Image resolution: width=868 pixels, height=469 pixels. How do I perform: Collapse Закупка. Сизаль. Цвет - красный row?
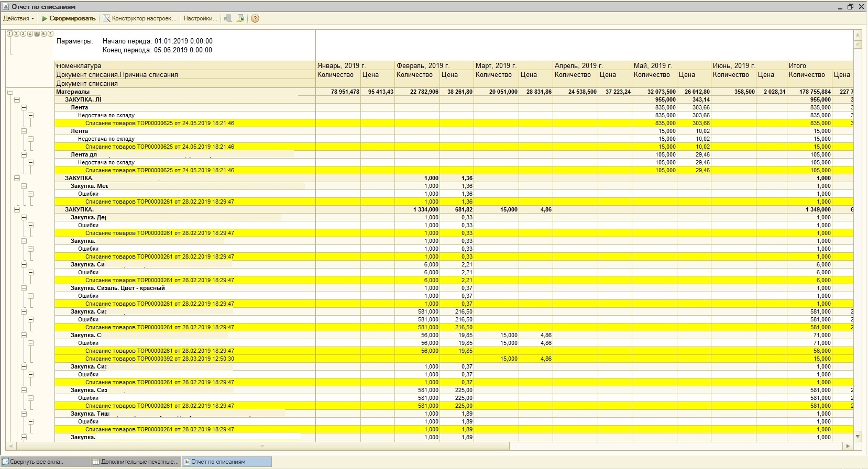tap(24, 288)
